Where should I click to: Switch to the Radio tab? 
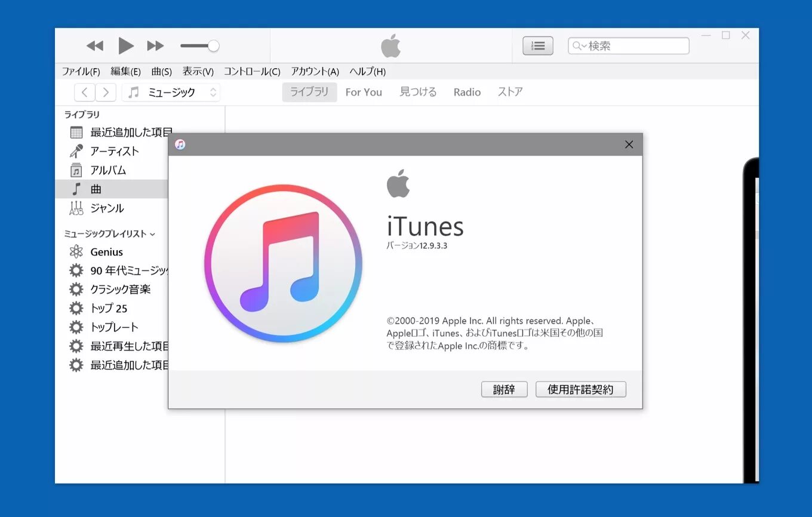point(467,92)
